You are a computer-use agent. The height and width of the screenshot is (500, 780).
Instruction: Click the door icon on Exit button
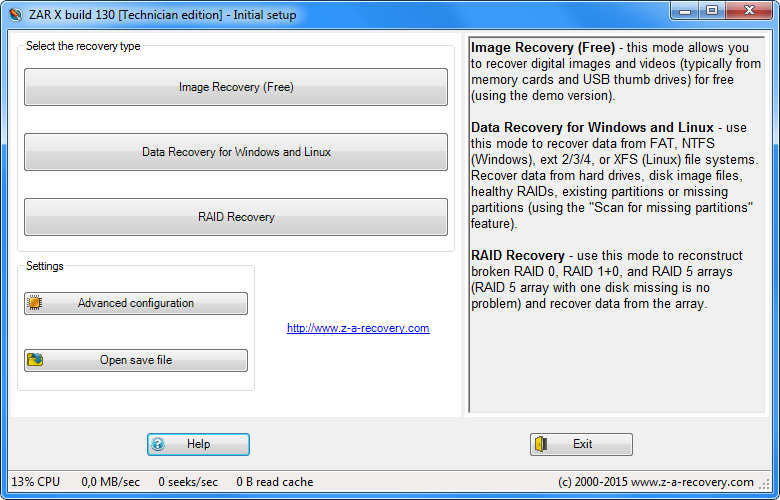pos(541,444)
